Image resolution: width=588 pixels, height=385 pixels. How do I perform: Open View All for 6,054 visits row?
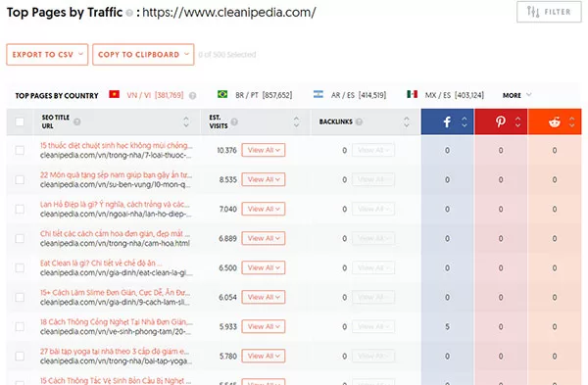(264, 297)
